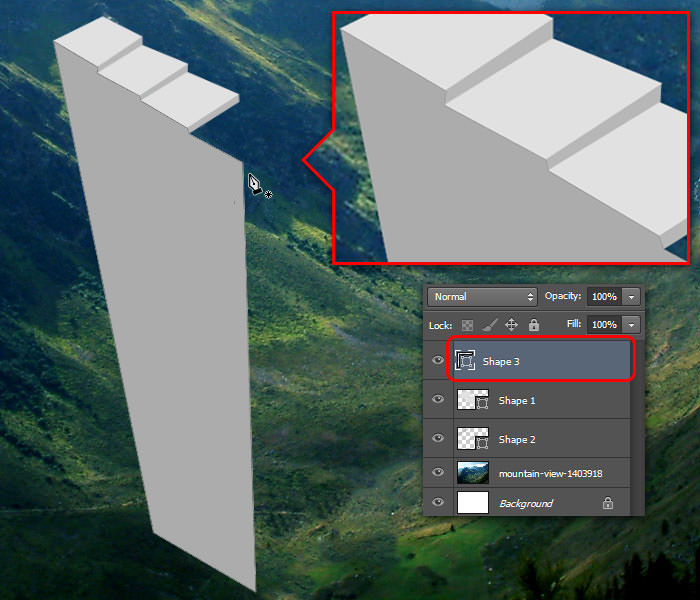The width and height of the screenshot is (700, 600).
Task: Select the Shape 3 layer thumbnail
Action: tap(465, 360)
